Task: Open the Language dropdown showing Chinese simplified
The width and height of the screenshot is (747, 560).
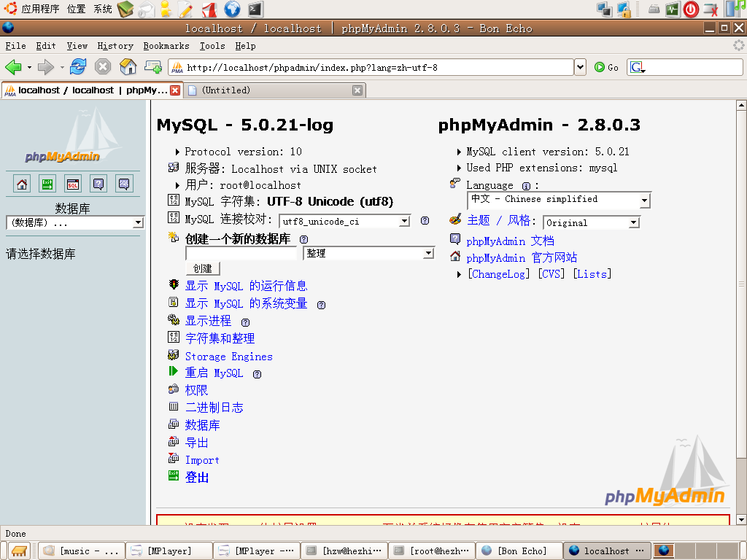Action: (x=559, y=200)
